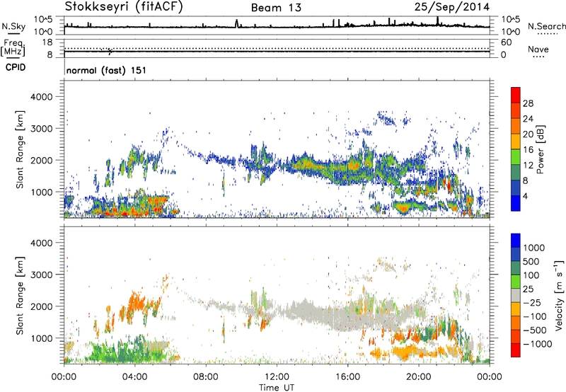Click the "-25" velocity colorbar value
The image size is (566, 392).
[x=532, y=303]
